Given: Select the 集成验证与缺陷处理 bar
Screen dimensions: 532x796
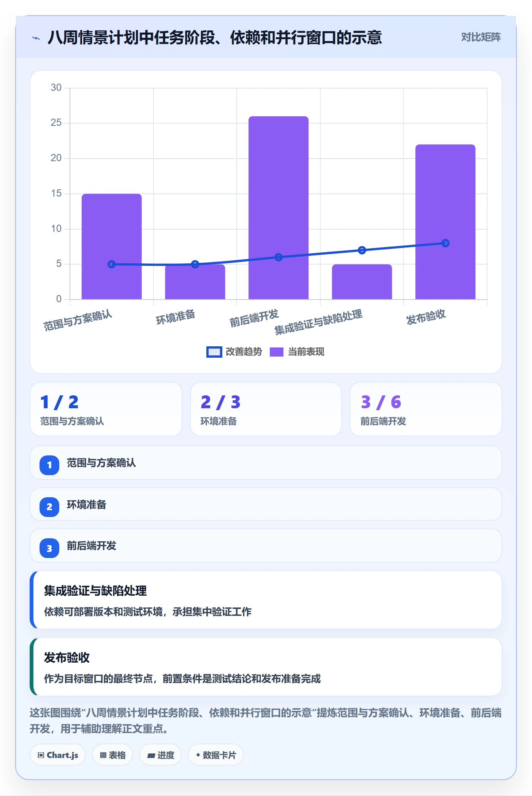Looking at the screenshot, I should 362,282.
